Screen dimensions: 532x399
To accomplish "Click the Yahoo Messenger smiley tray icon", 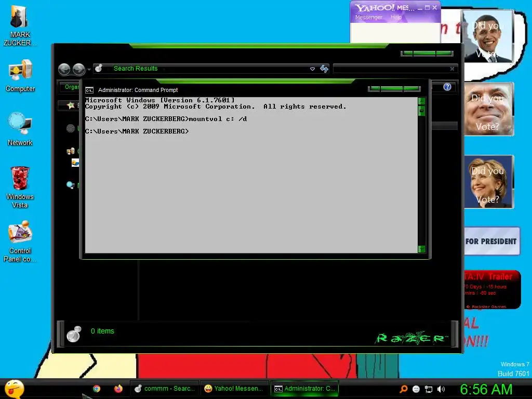I will coord(416,389).
